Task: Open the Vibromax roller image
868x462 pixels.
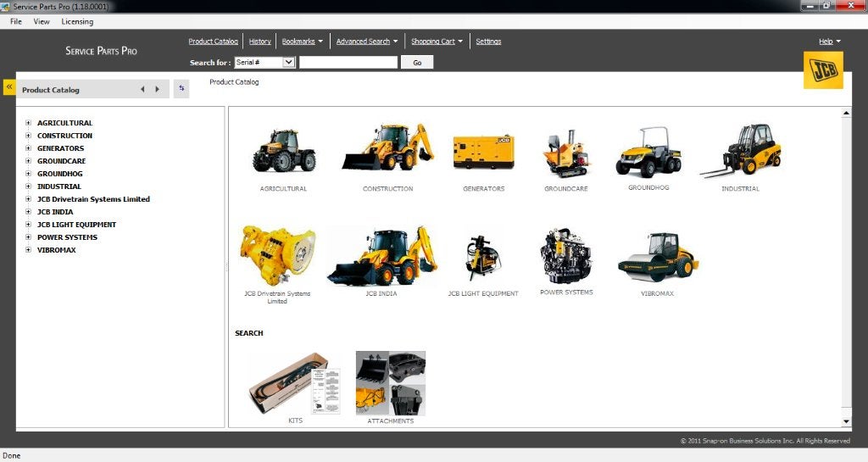Action: pyautogui.click(x=658, y=257)
